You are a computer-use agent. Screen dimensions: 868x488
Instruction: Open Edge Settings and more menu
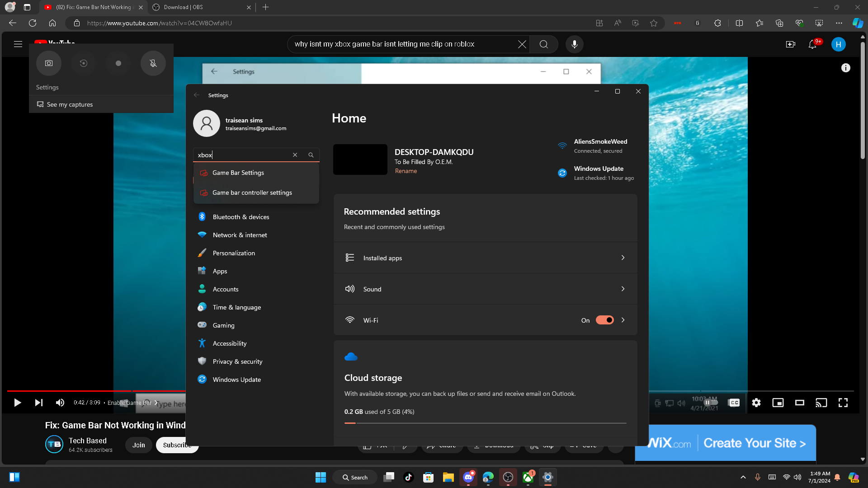[839, 23]
